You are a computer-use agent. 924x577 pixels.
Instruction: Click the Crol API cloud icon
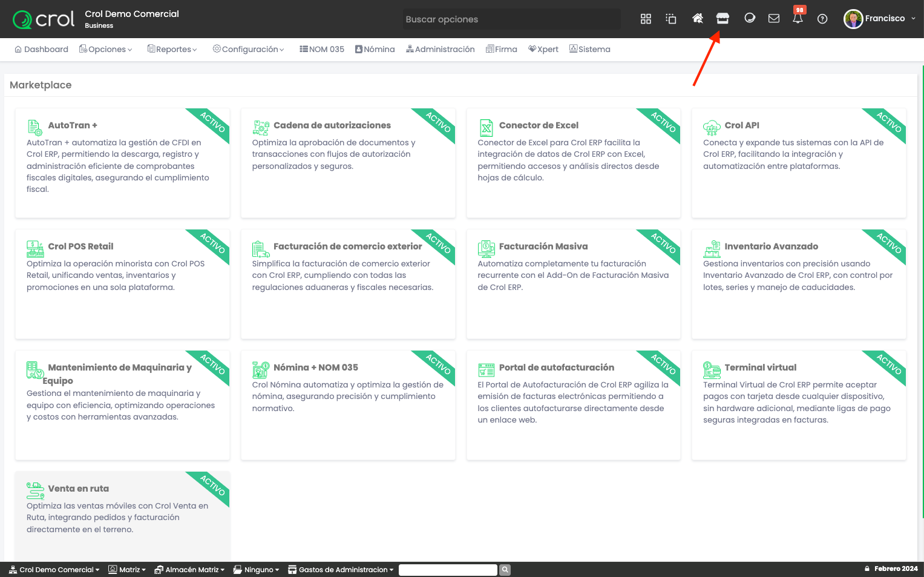[712, 127]
